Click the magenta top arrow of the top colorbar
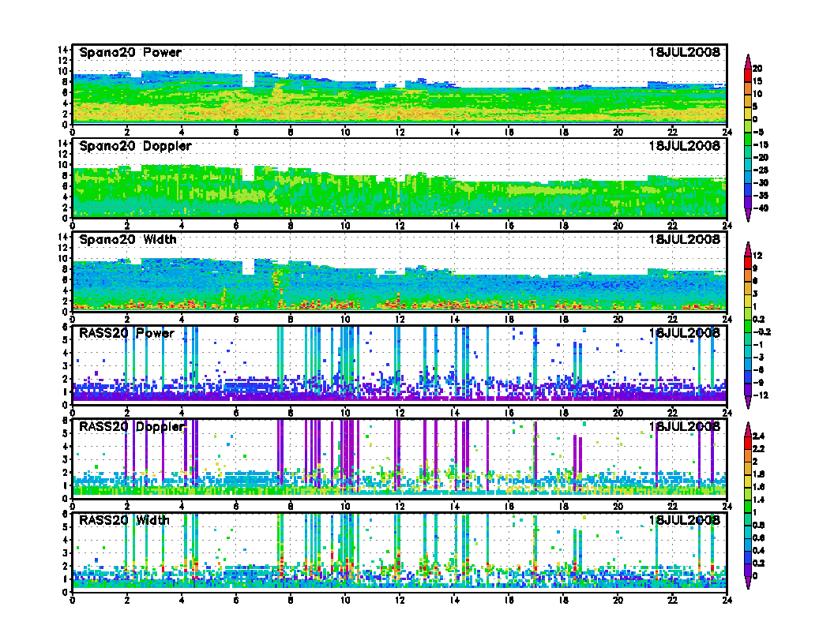This screenshot has height=644, width=834. coord(748,62)
